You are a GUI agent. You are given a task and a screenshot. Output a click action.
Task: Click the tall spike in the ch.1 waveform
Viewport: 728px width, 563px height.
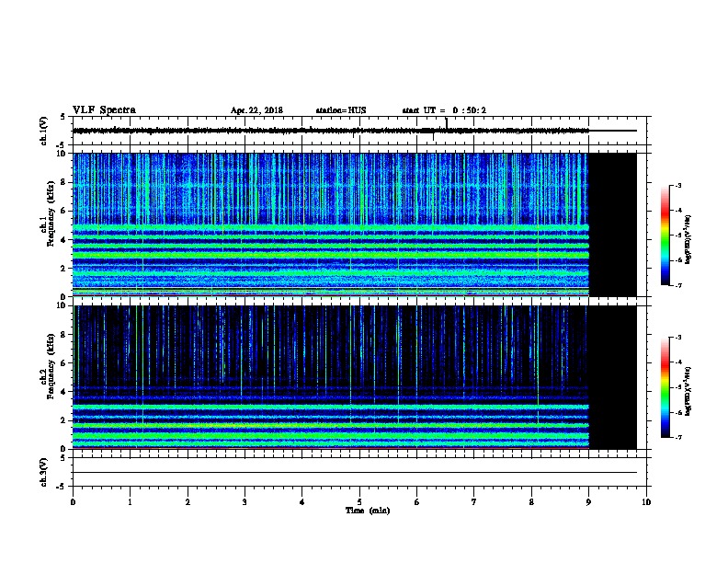coord(446,122)
